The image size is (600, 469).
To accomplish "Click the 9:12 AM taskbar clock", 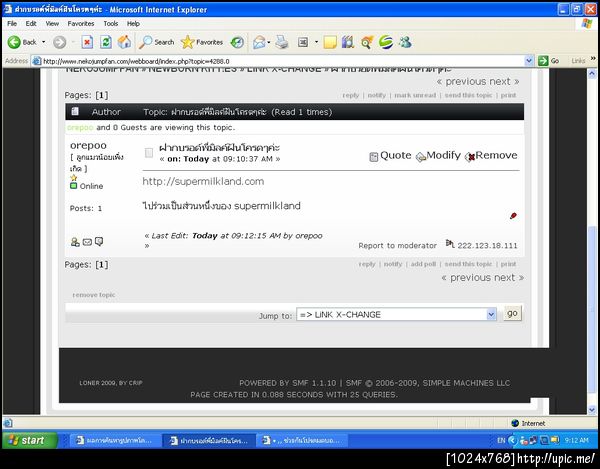I will [x=577, y=441].
